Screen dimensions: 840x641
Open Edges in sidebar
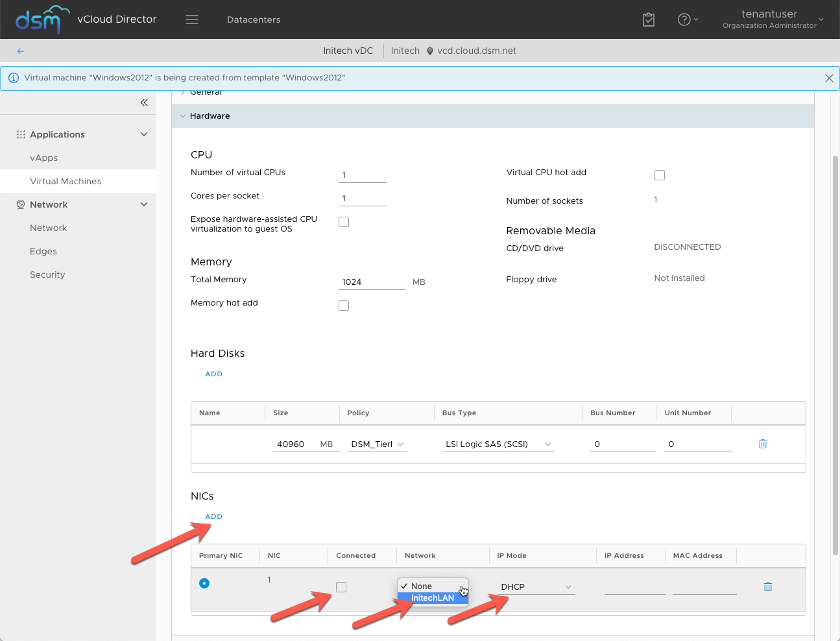click(43, 251)
